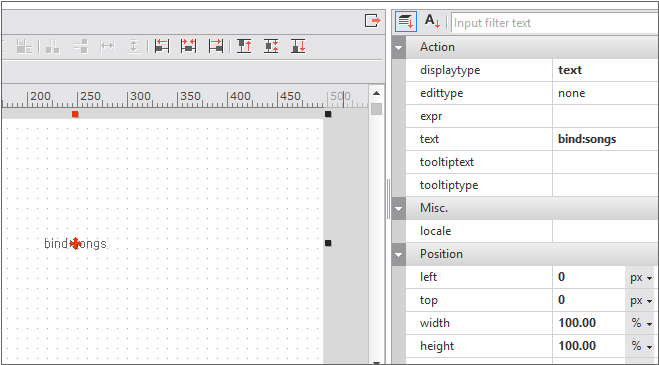This screenshot has height=365, width=659.
Task: Click the canvas scrollbar up arrow
Action: pyautogui.click(x=377, y=93)
